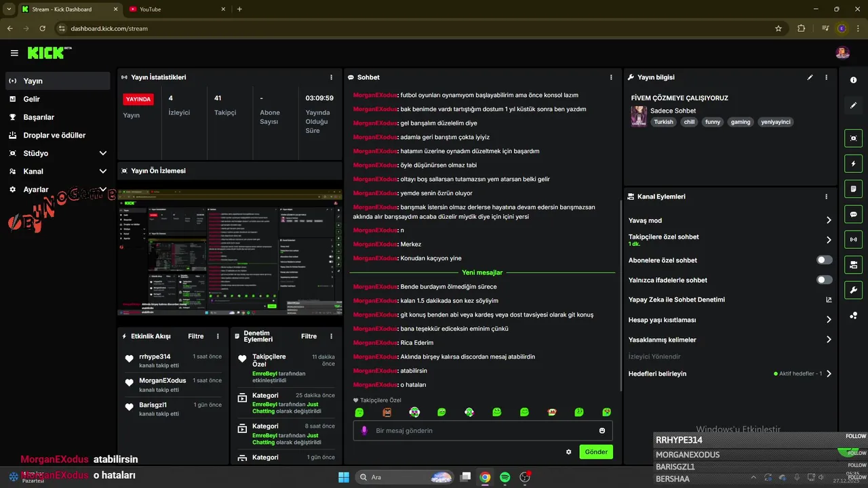Image resolution: width=868 pixels, height=488 pixels.
Task: Open the browser tab list dropdown
Action: [9, 9]
